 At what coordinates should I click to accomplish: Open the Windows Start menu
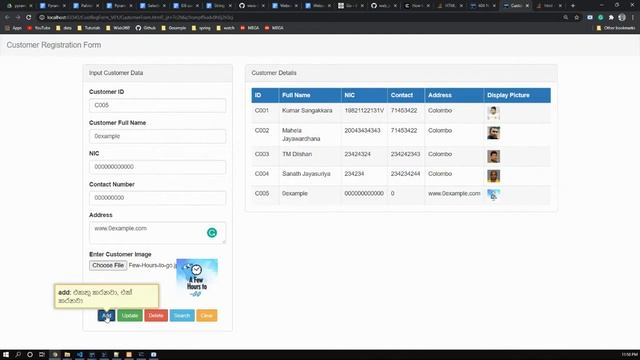(x=6, y=355)
